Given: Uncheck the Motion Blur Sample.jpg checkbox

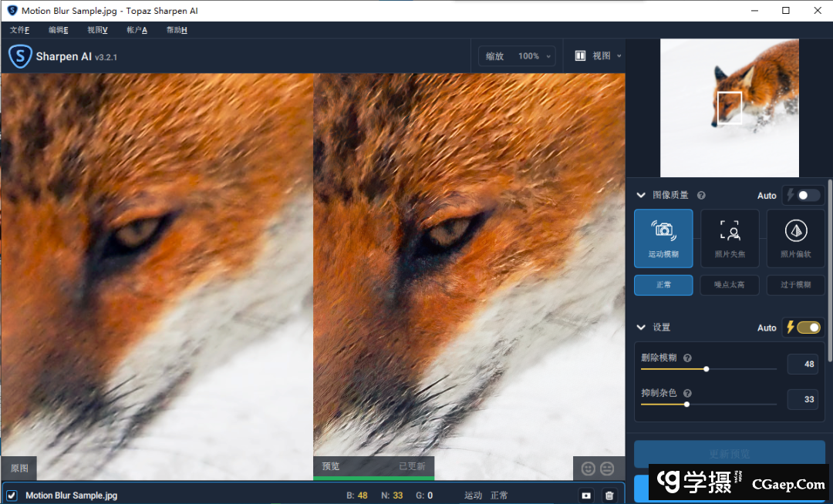Looking at the screenshot, I should coord(12,496).
